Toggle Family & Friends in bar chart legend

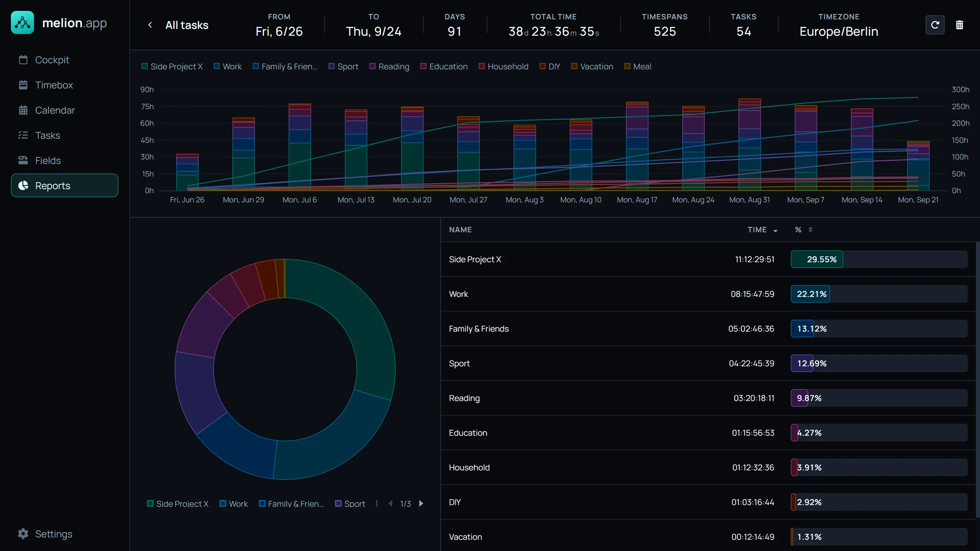coord(285,66)
